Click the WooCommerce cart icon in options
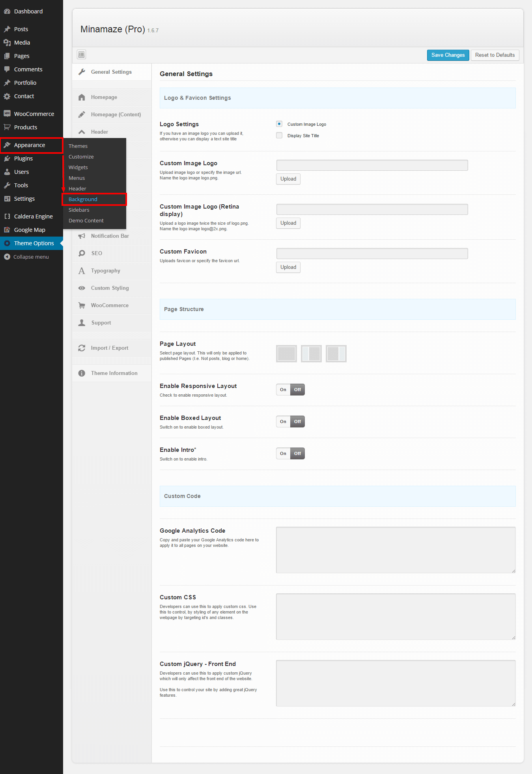The width and height of the screenshot is (532, 774). (x=82, y=305)
